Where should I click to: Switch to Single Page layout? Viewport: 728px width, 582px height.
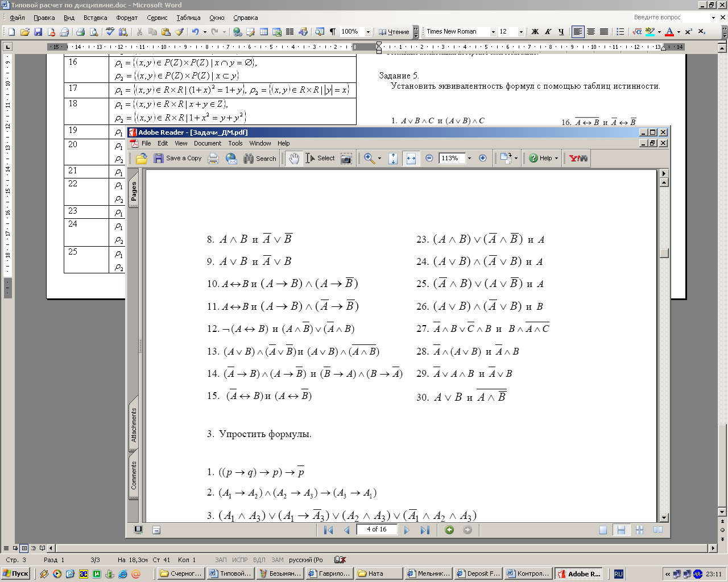pos(603,530)
